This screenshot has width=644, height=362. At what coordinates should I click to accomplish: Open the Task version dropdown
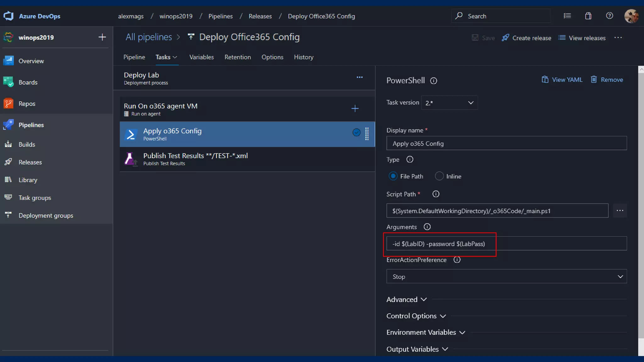tap(449, 103)
